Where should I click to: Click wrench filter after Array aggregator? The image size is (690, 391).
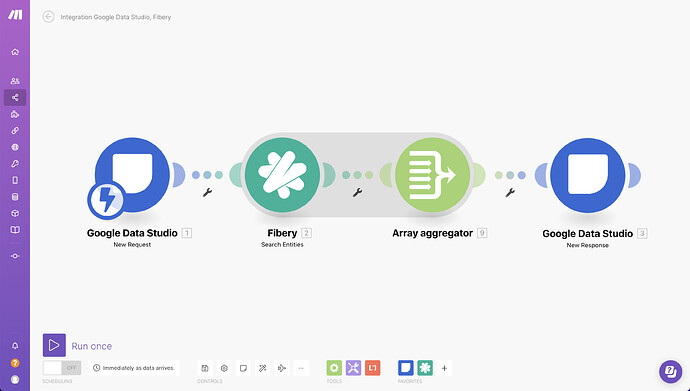click(510, 192)
